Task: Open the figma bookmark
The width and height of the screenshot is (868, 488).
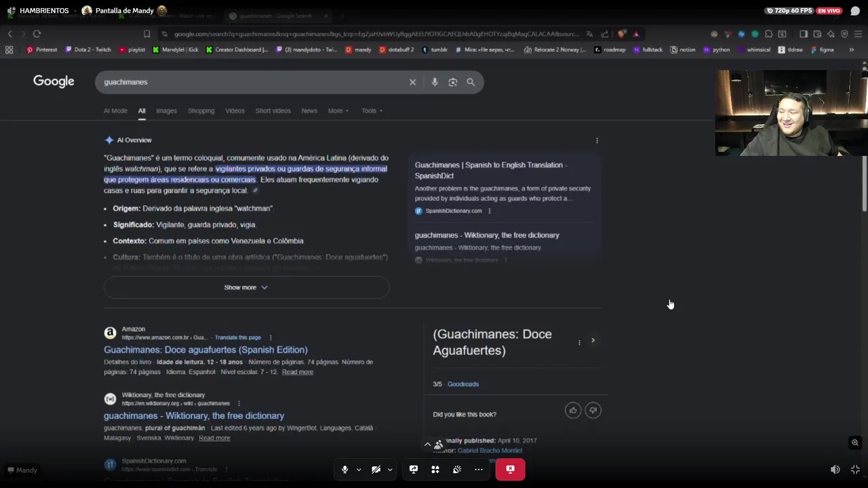Action: coord(823,49)
